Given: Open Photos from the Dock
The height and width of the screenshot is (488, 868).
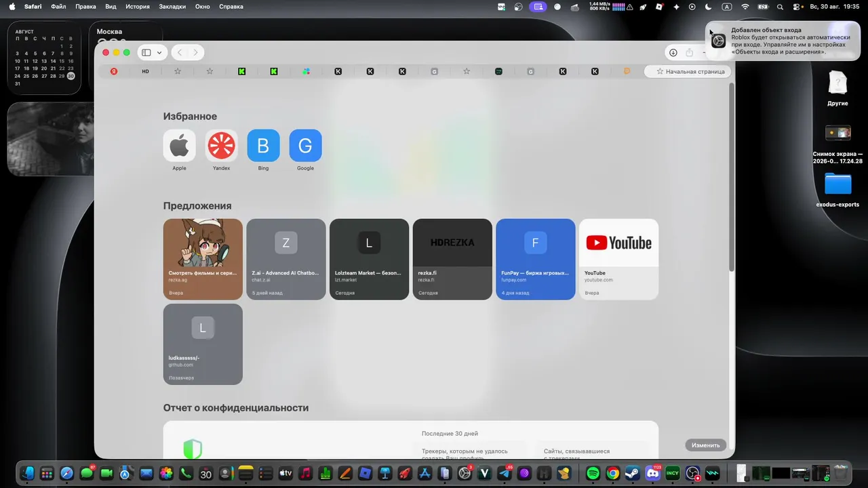Looking at the screenshot, I should pos(166,473).
